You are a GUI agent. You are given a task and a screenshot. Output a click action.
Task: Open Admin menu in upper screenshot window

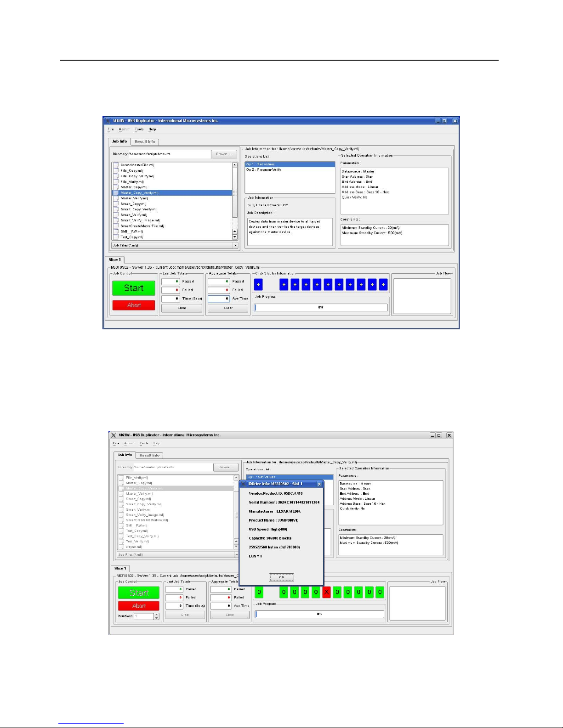(x=124, y=130)
